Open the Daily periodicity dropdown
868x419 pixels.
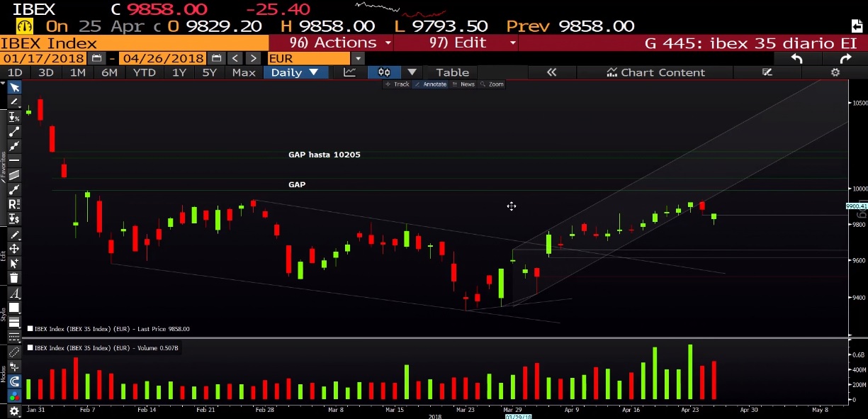click(x=295, y=72)
